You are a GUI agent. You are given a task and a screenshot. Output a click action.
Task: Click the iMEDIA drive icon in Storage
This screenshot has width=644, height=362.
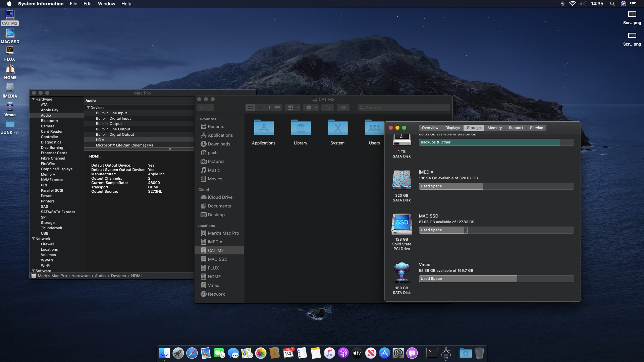(401, 180)
